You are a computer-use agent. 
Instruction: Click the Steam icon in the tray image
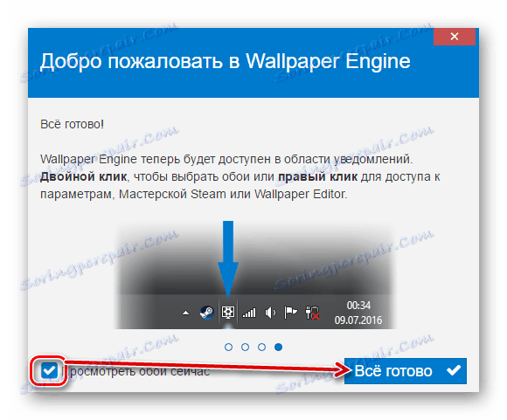pos(206,313)
